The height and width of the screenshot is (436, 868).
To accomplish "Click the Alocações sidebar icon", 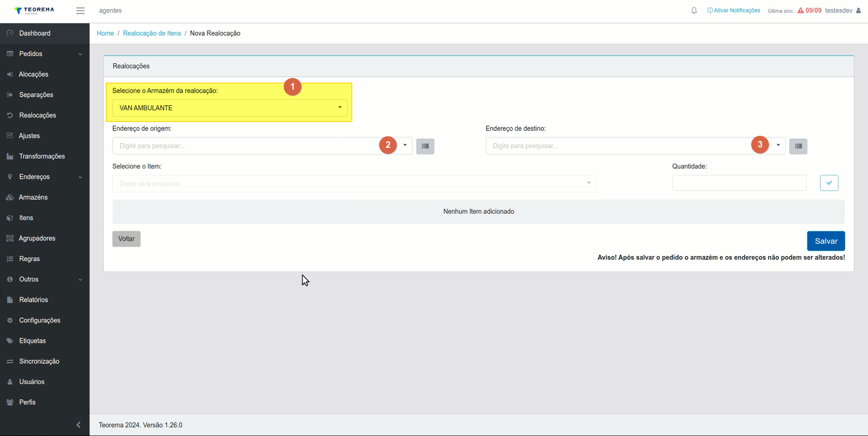I will point(10,74).
